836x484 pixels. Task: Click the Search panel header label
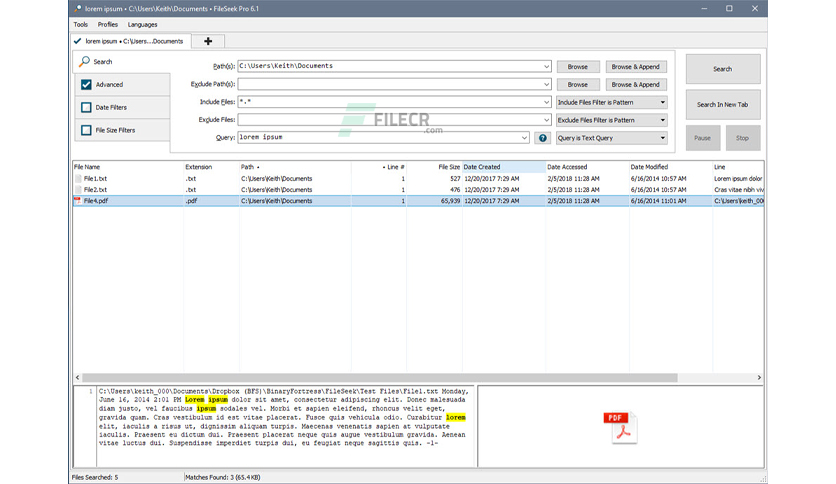pos(103,62)
